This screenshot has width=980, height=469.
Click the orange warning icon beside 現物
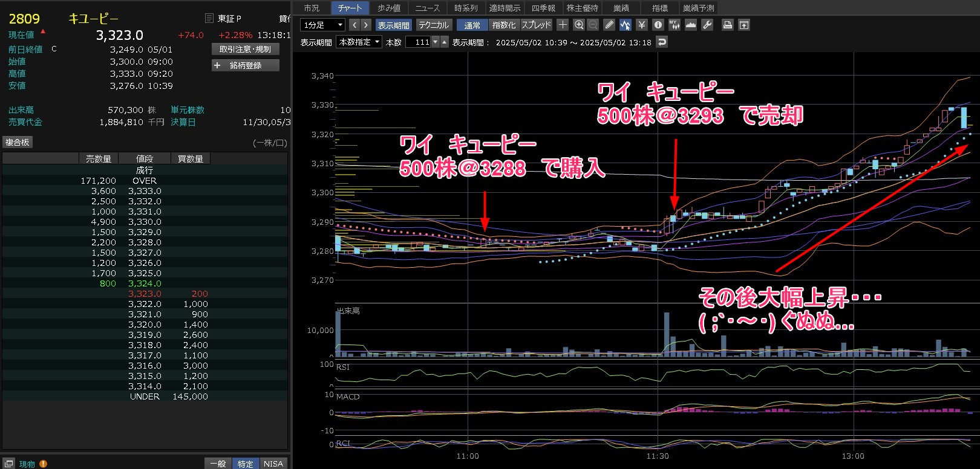point(43,464)
